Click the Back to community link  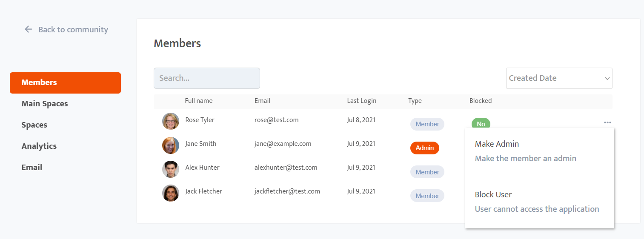73,29
